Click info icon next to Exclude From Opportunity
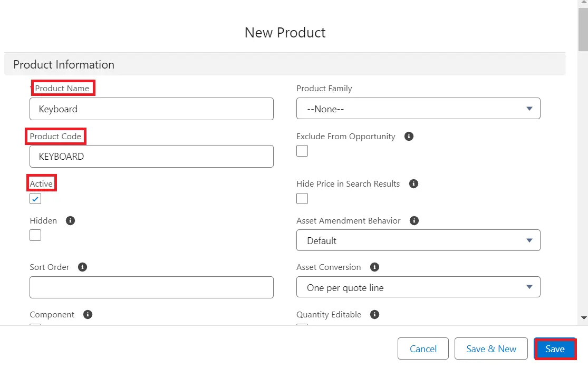The image size is (588, 368). click(x=409, y=136)
